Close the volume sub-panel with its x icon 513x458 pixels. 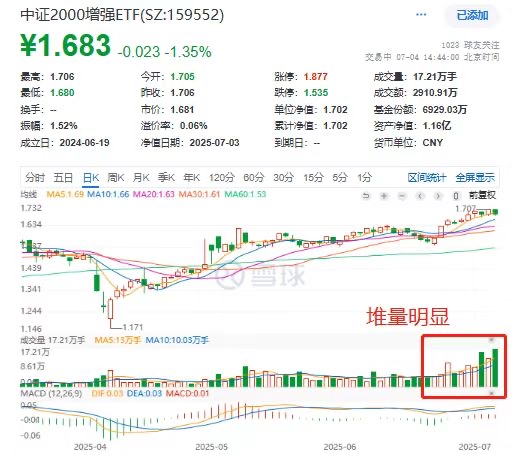click(491, 340)
